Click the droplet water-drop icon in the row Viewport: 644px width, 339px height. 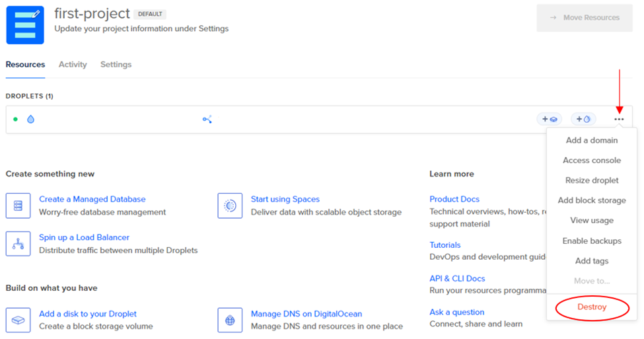coord(30,119)
